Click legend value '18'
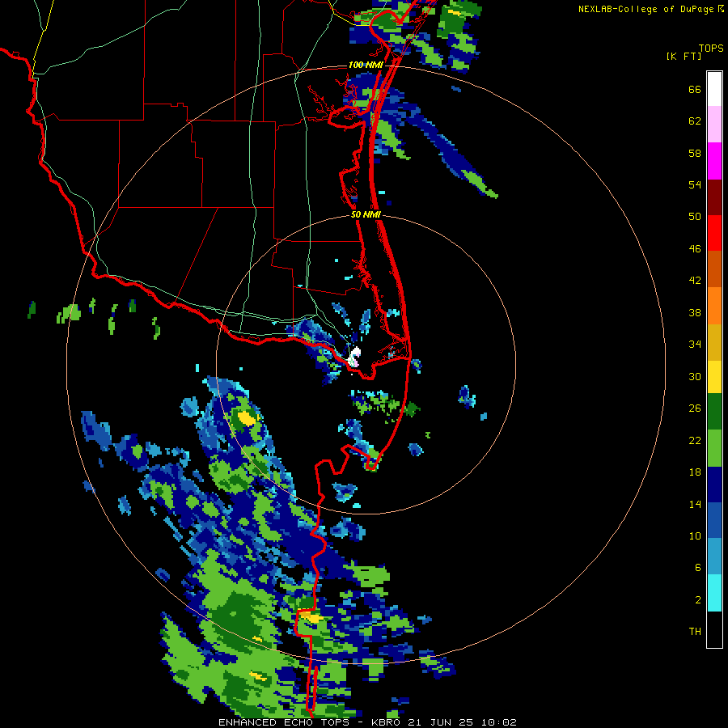728x728 pixels. click(695, 472)
